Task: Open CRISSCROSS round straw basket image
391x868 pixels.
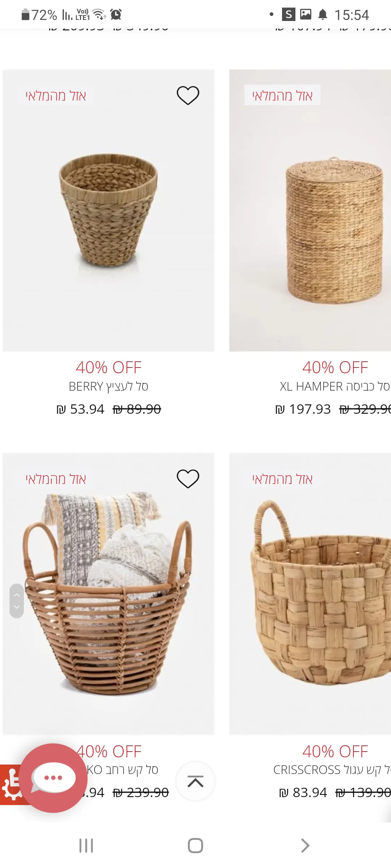Action: point(310,594)
